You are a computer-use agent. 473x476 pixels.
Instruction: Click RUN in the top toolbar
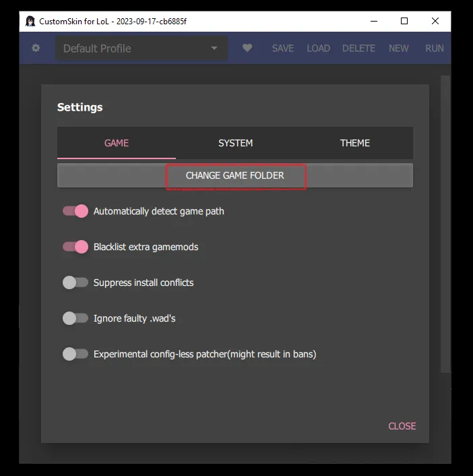click(x=435, y=49)
